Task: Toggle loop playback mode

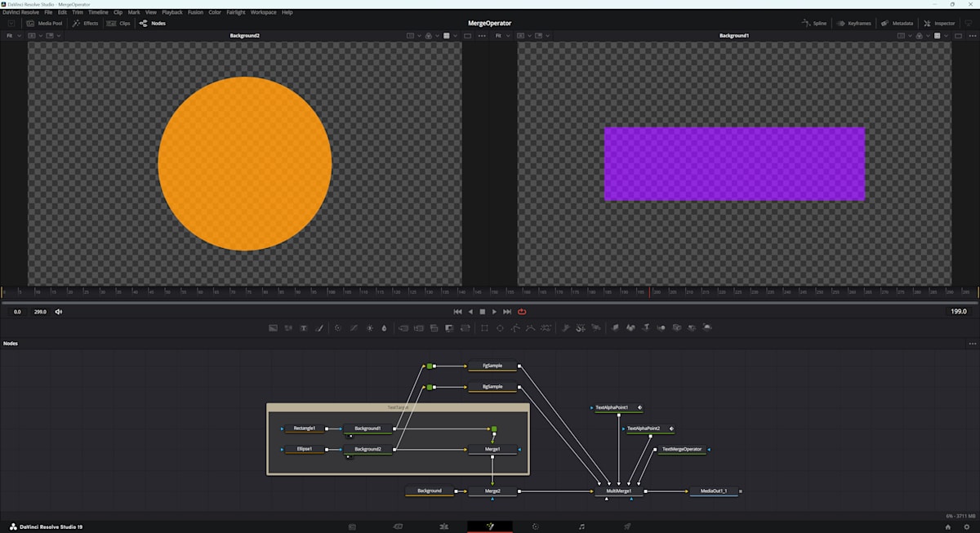Action: tap(522, 312)
